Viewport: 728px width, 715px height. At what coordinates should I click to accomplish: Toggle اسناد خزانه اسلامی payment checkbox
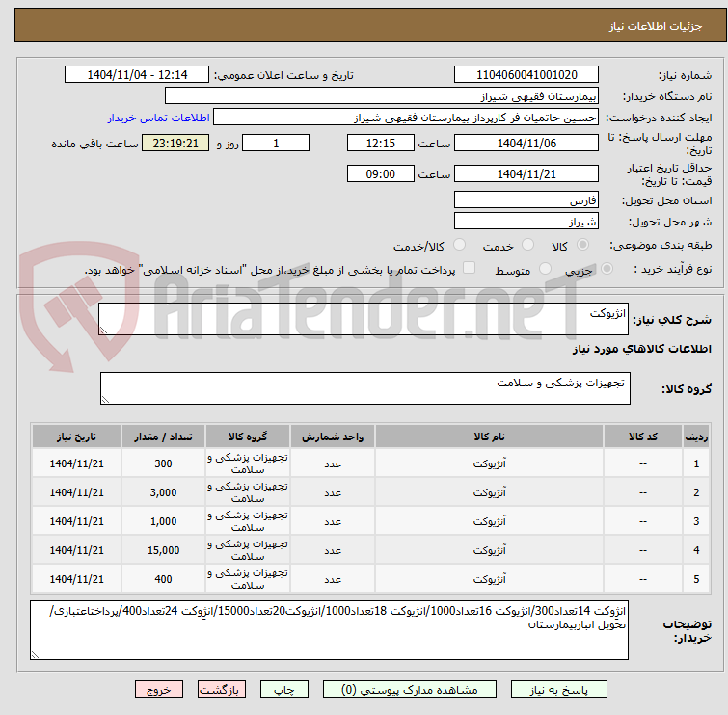click(470, 268)
